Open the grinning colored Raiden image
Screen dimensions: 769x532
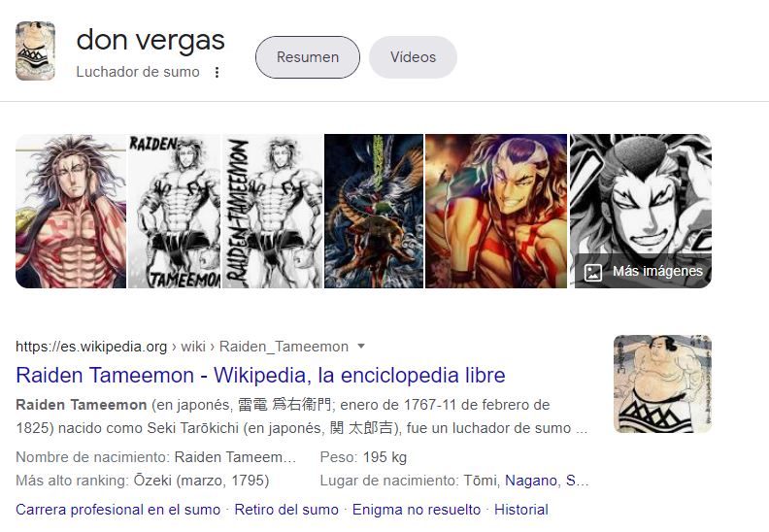pyautogui.click(x=496, y=211)
